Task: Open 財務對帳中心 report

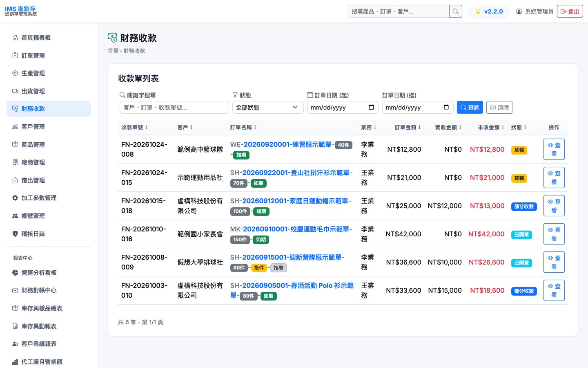Action: point(49,290)
